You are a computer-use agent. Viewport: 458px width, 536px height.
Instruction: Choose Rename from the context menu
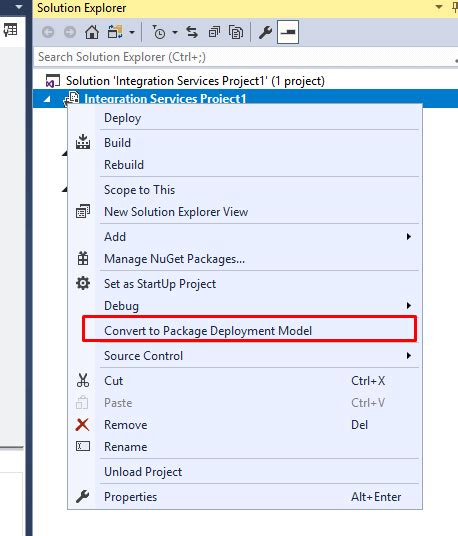(245, 447)
